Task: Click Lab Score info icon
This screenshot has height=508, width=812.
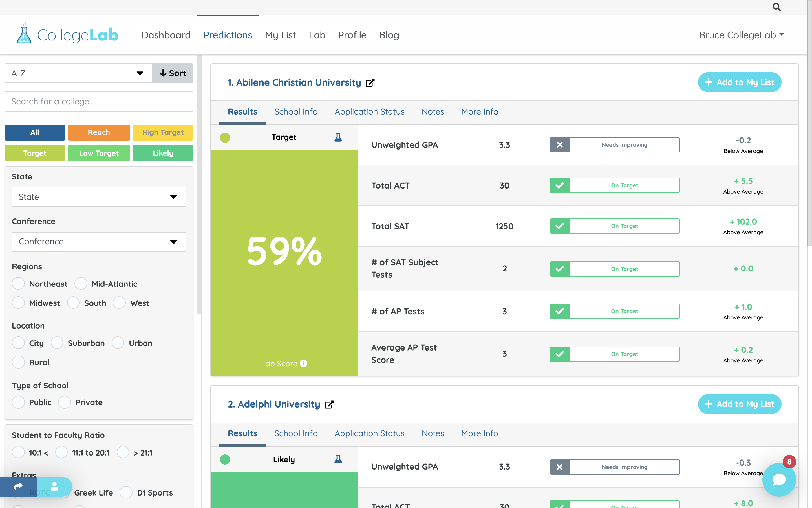Action: pos(304,363)
